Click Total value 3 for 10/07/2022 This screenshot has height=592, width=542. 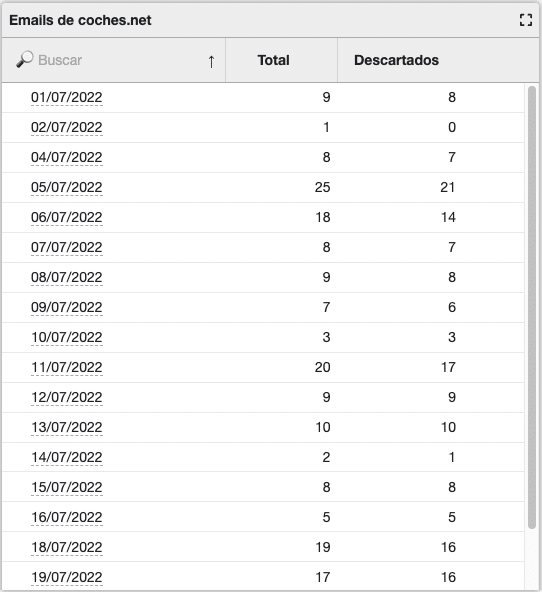[326, 337]
